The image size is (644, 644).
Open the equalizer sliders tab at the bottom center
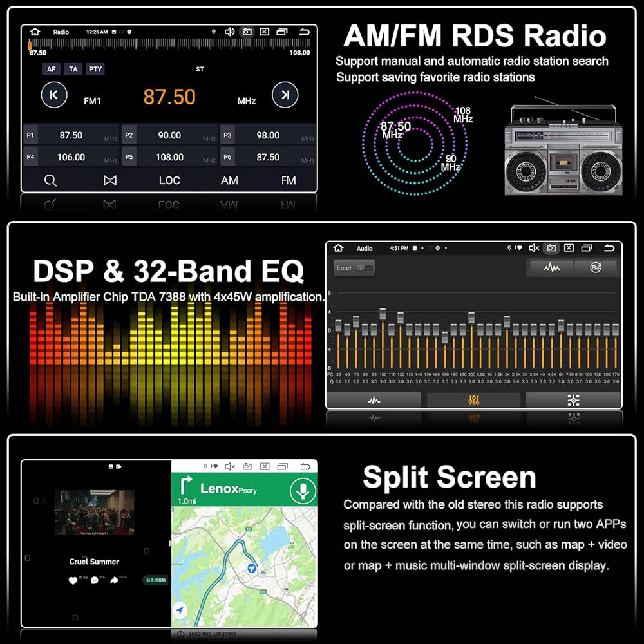coord(474,400)
